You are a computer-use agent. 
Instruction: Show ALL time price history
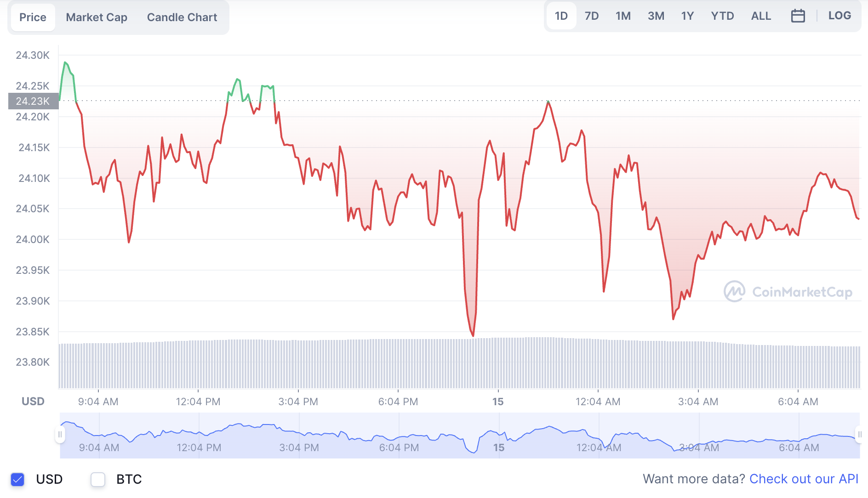click(761, 16)
